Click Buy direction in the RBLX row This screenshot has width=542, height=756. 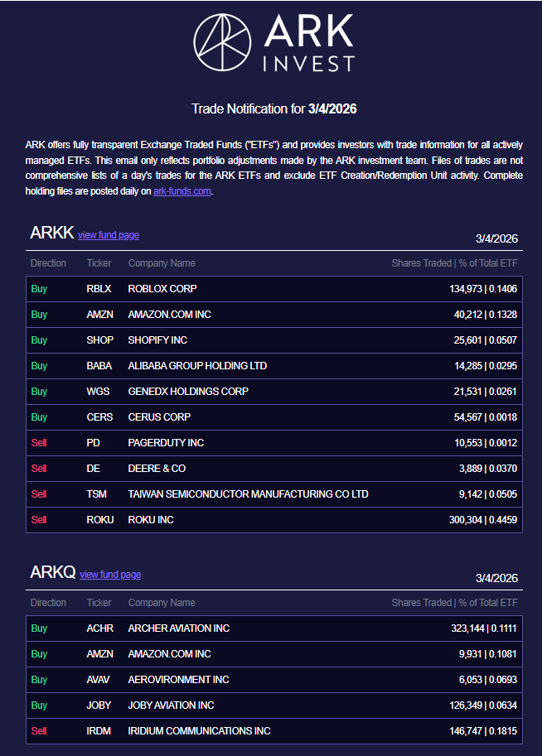pyautogui.click(x=39, y=289)
